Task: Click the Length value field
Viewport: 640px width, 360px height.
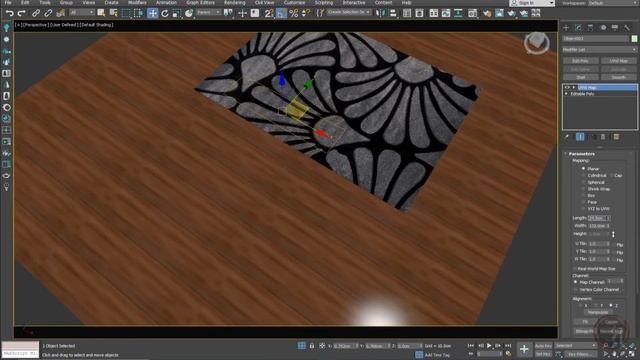Action: pyautogui.click(x=599, y=218)
